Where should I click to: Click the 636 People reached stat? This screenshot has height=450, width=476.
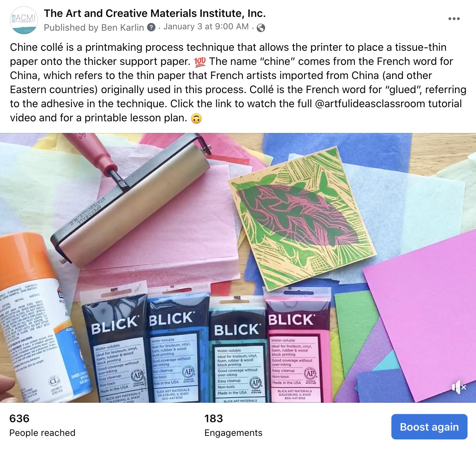pos(42,426)
